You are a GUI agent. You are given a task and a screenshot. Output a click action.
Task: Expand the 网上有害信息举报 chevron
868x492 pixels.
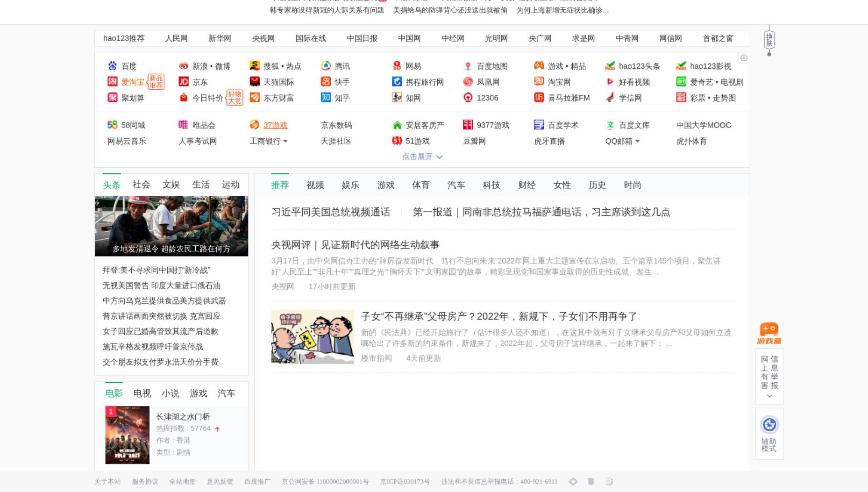[x=769, y=396]
